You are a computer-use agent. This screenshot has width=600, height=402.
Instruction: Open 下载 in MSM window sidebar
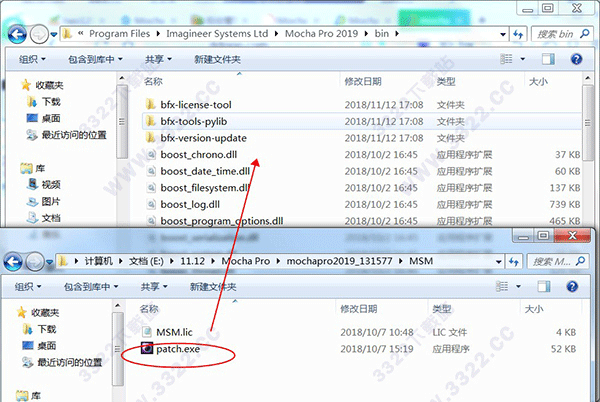click(40, 329)
